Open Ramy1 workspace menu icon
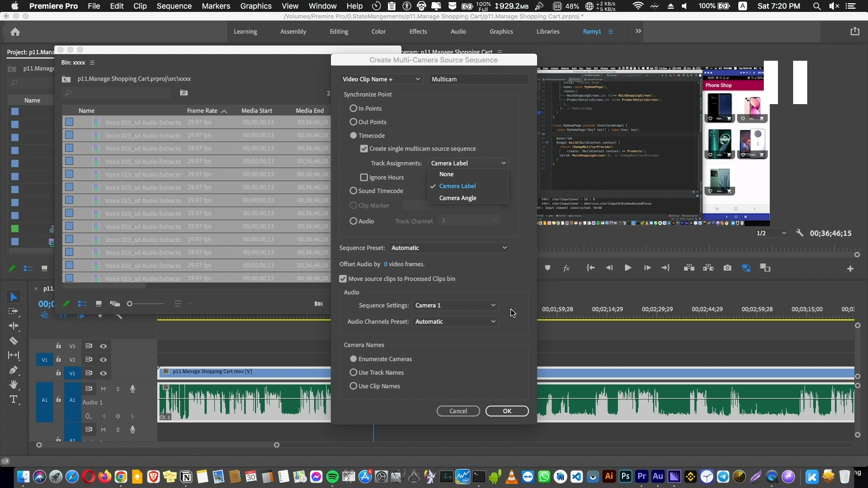This screenshot has width=868, height=488. (611, 31)
